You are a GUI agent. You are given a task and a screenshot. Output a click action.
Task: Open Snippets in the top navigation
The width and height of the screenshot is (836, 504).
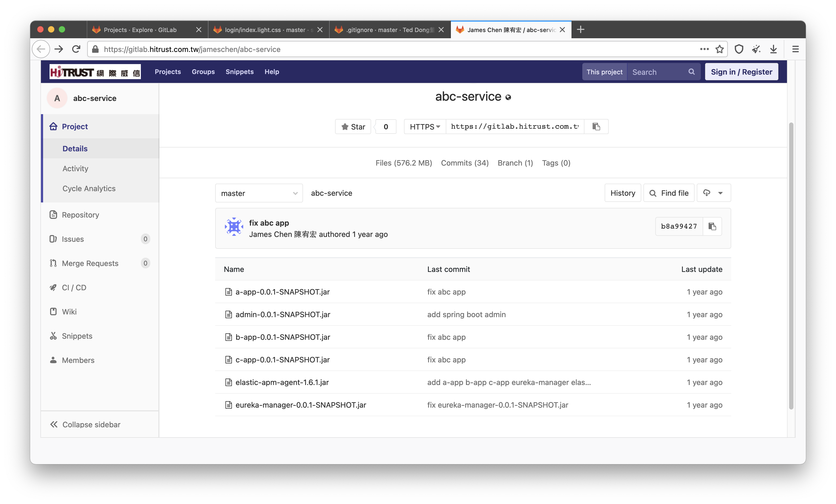pyautogui.click(x=239, y=72)
